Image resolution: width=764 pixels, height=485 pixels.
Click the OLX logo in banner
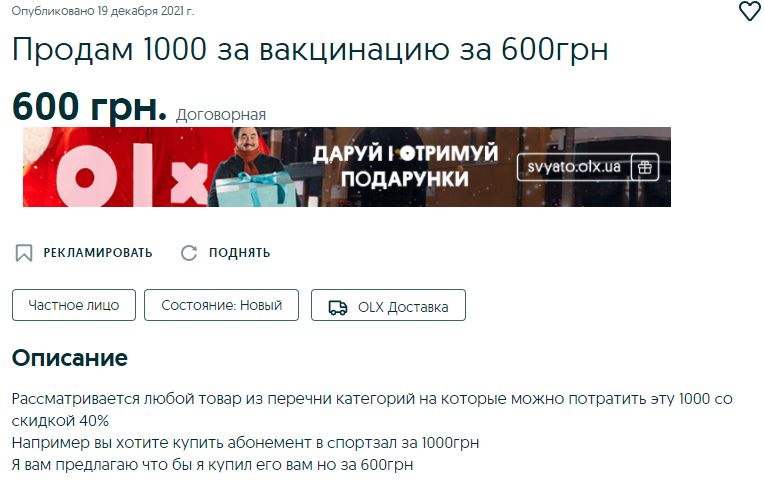(133, 175)
